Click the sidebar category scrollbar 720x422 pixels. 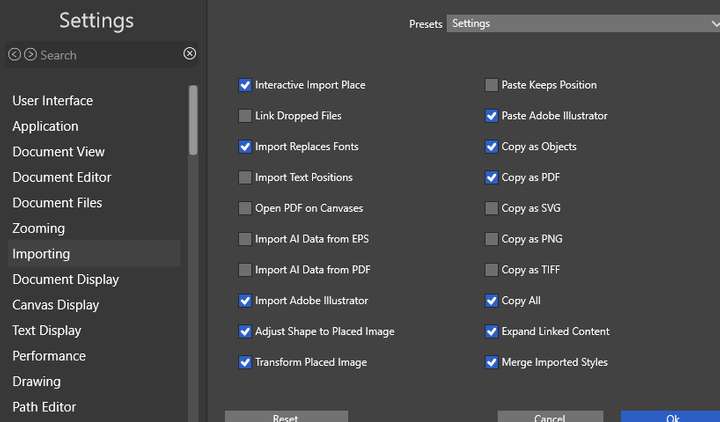[193, 120]
